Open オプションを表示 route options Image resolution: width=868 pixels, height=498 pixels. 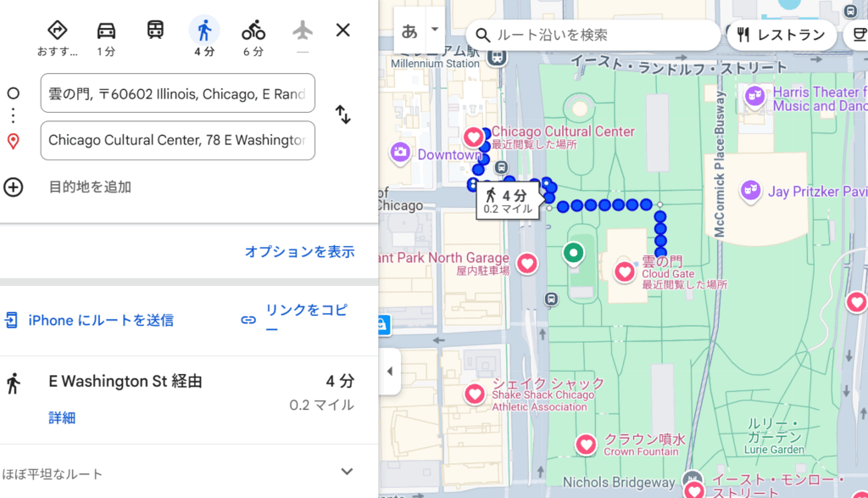pos(299,252)
